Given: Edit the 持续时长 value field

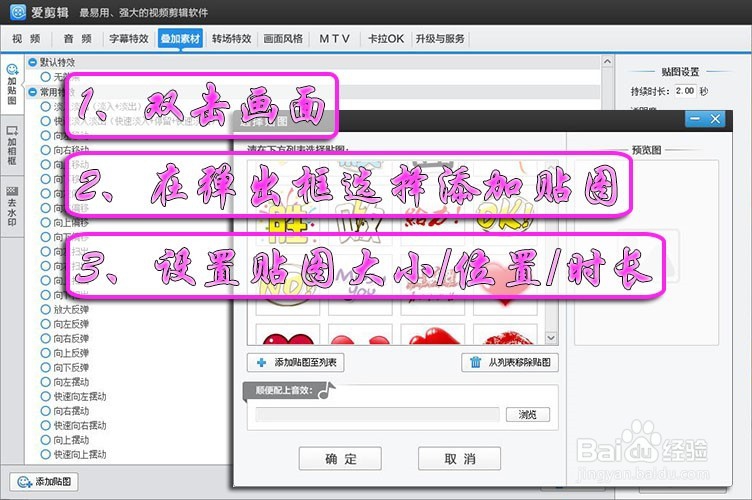Looking at the screenshot, I should coord(685,91).
